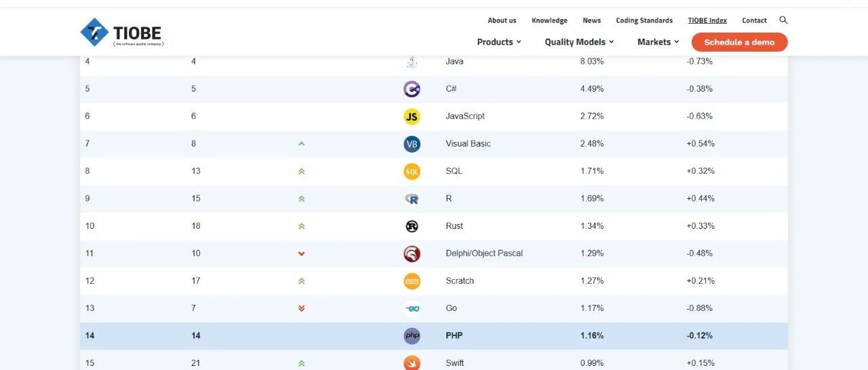Open the Coding Standards page
Screen dimensions: 868x370
click(644, 20)
